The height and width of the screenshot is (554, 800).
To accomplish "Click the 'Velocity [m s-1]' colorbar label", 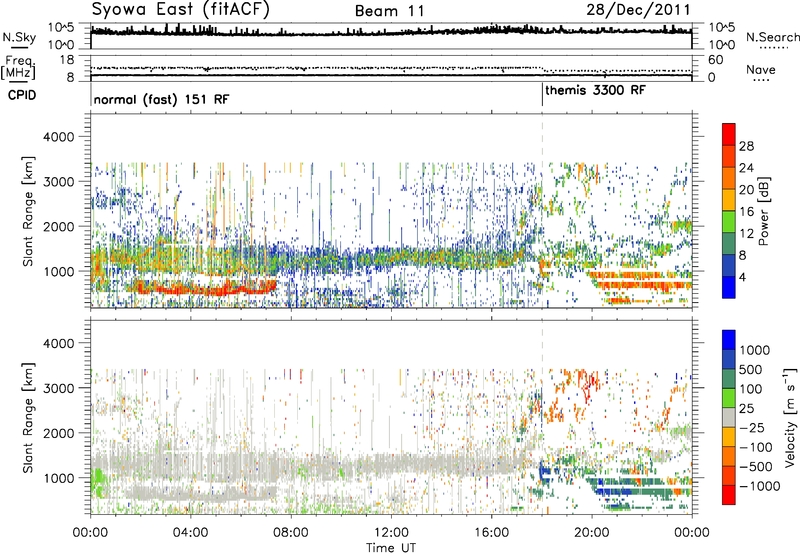I will pyautogui.click(x=790, y=417).
